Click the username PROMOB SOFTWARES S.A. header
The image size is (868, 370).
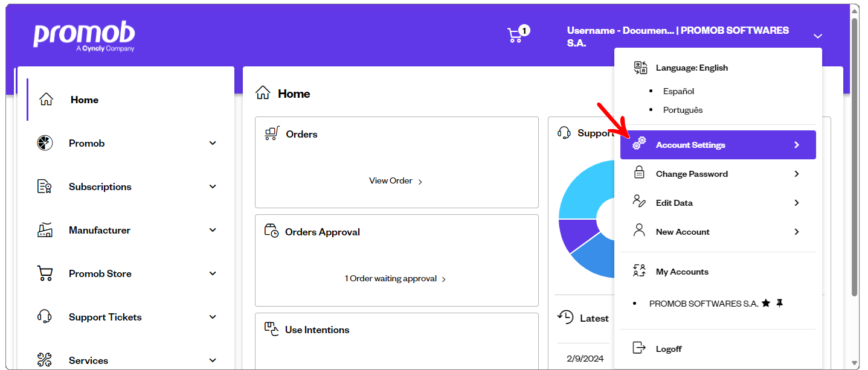(678, 36)
